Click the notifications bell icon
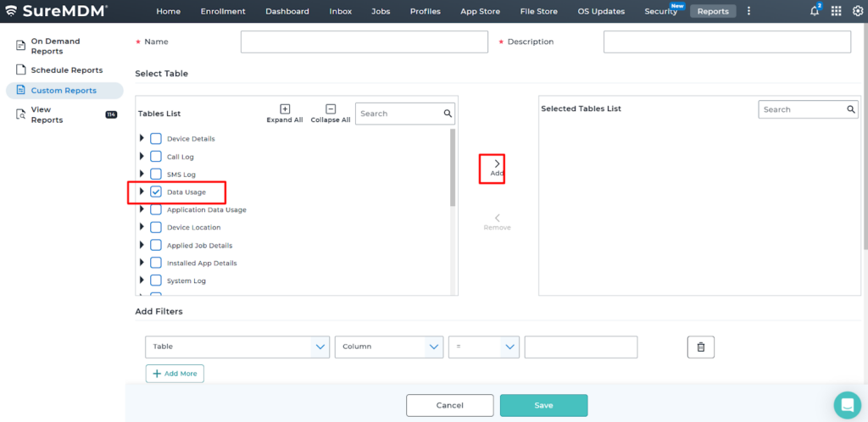The width and height of the screenshot is (868, 422). click(x=815, y=11)
